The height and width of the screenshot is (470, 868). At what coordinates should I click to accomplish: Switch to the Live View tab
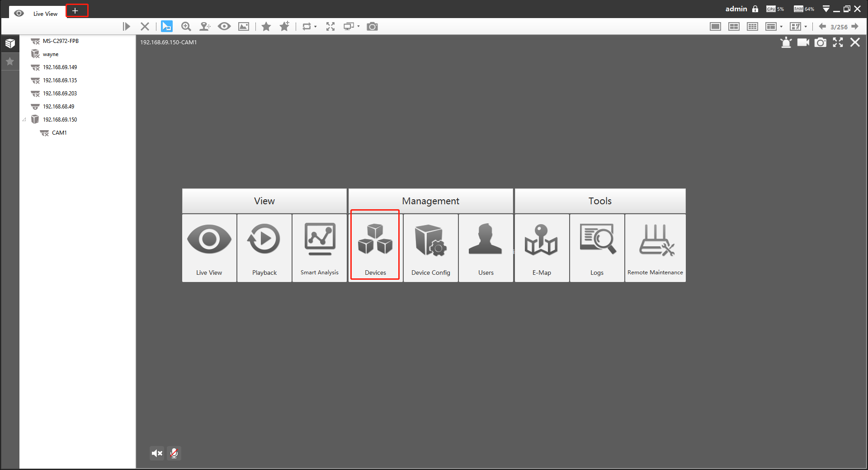click(38, 13)
